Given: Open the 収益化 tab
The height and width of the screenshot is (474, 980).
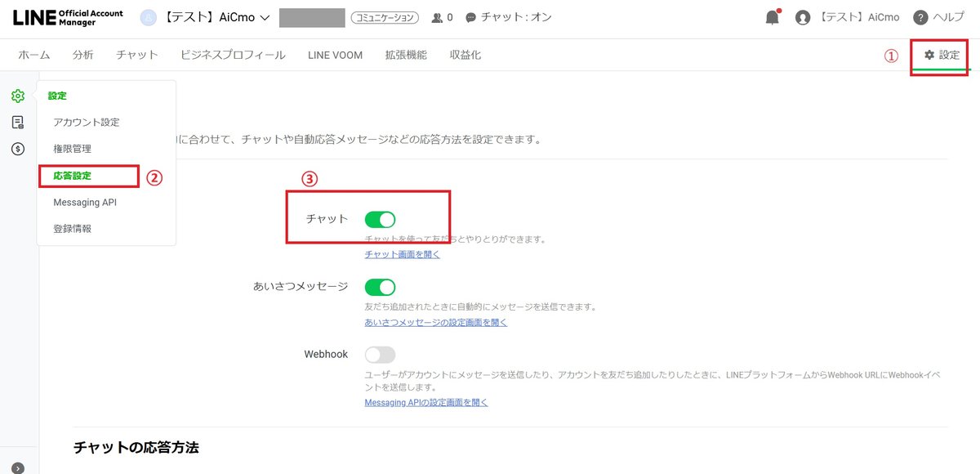Looking at the screenshot, I should click(465, 55).
